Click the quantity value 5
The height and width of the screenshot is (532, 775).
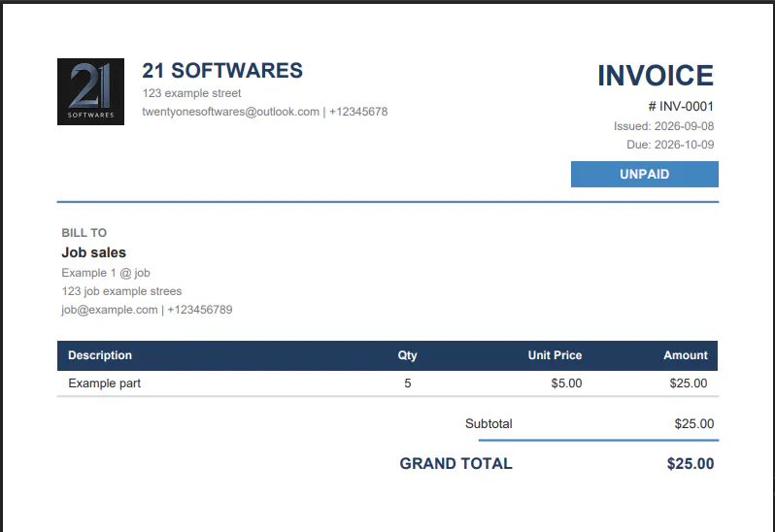tap(408, 383)
